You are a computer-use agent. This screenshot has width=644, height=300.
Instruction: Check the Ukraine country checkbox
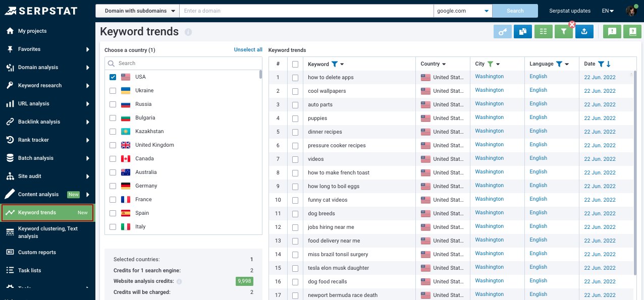tap(113, 91)
